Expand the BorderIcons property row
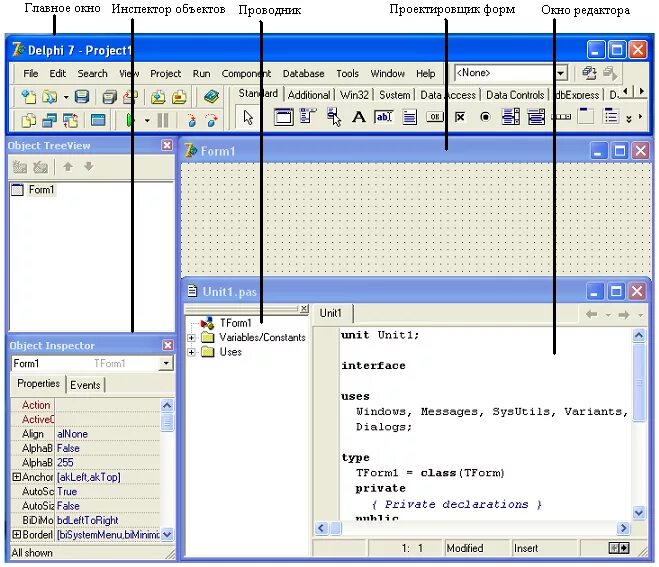 pos(16,534)
